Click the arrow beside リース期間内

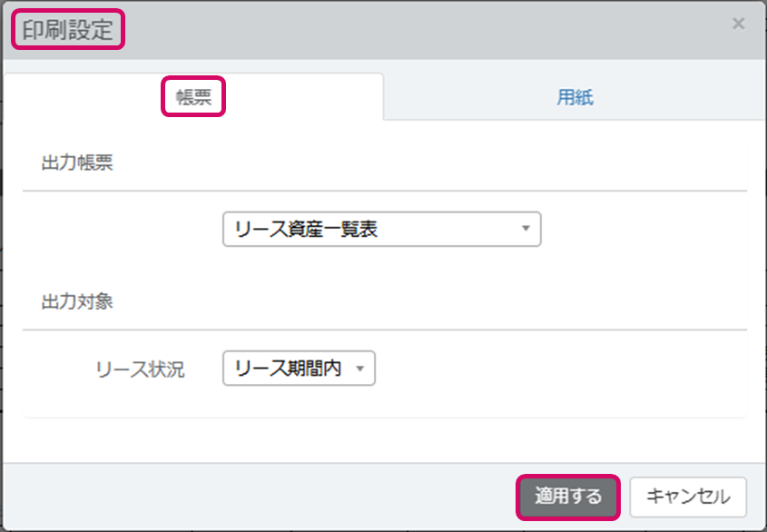[360, 369]
